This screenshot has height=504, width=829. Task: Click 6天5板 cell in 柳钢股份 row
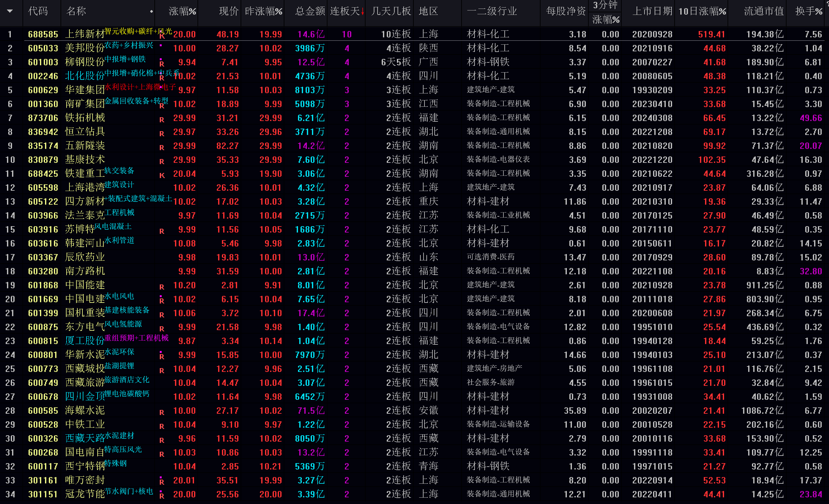(x=396, y=62)
